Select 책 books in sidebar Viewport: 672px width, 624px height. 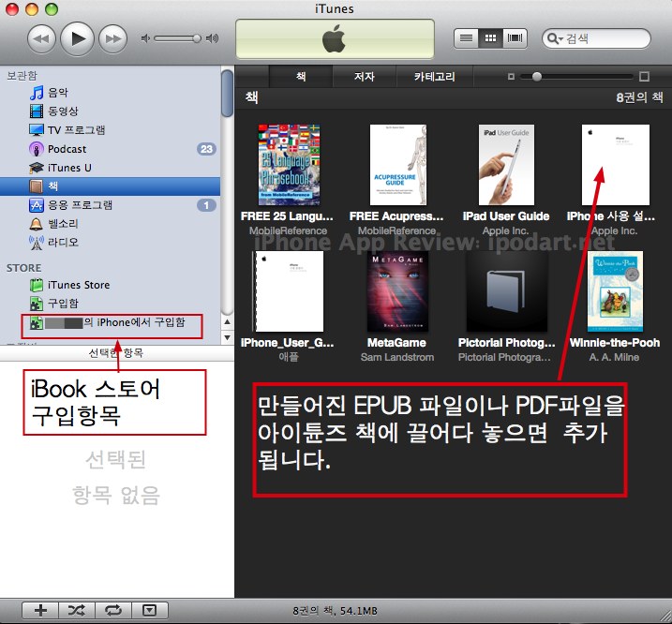tap(110, 186)
